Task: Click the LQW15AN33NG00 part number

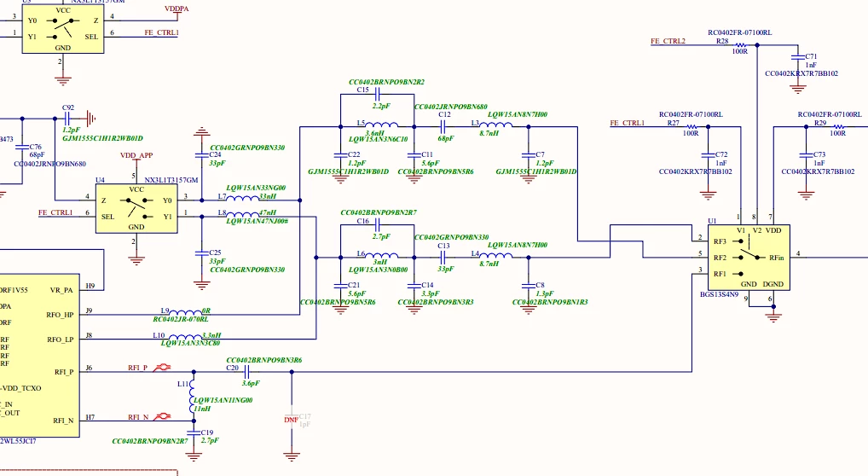Action: 256,188
